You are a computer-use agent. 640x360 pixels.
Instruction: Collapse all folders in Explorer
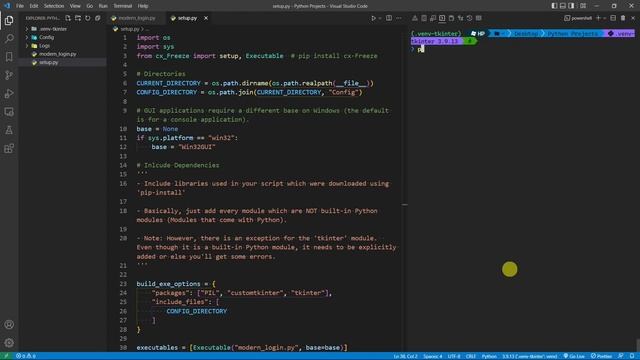(x=98, y=18)
